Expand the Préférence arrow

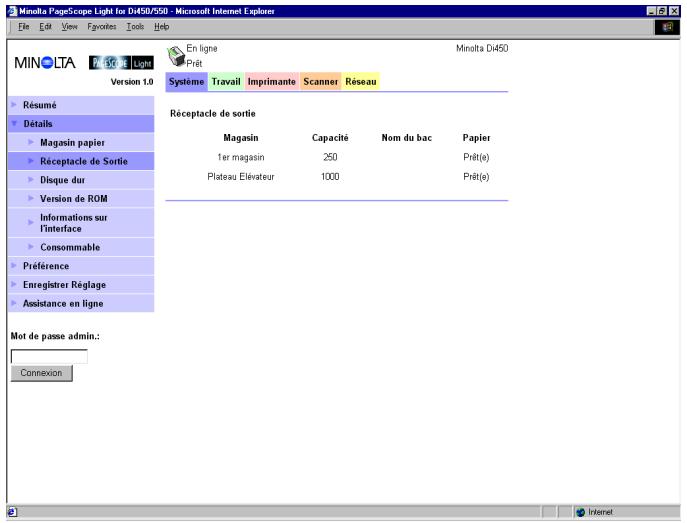[x=14, y=265]
